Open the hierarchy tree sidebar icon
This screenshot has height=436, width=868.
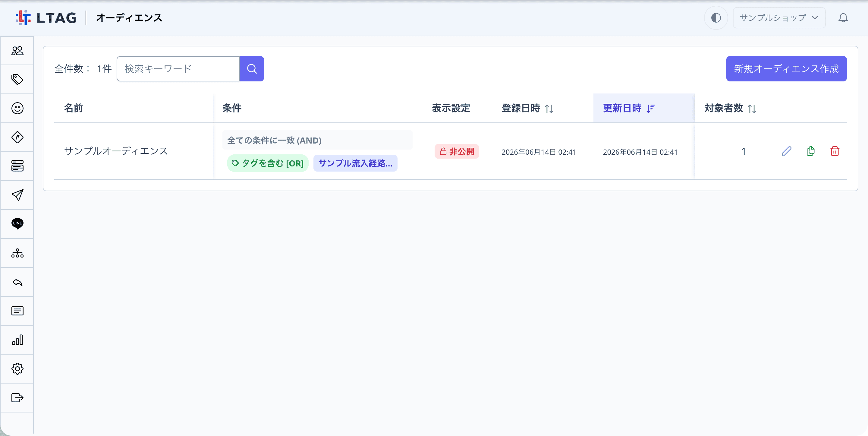click(17, 253)
